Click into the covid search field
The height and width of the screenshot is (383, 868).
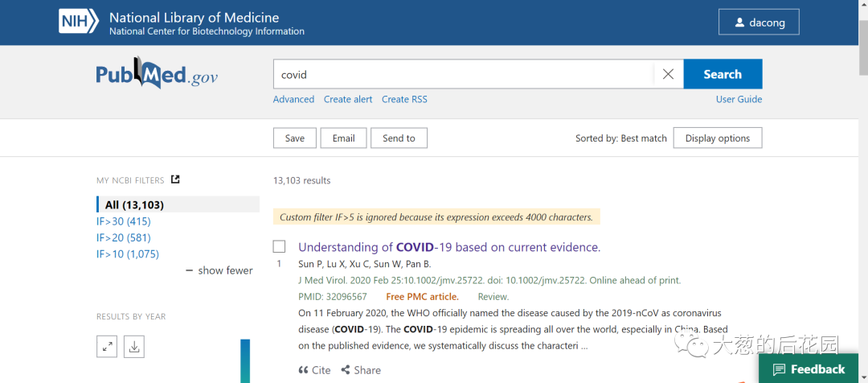(x=462, y=74)
